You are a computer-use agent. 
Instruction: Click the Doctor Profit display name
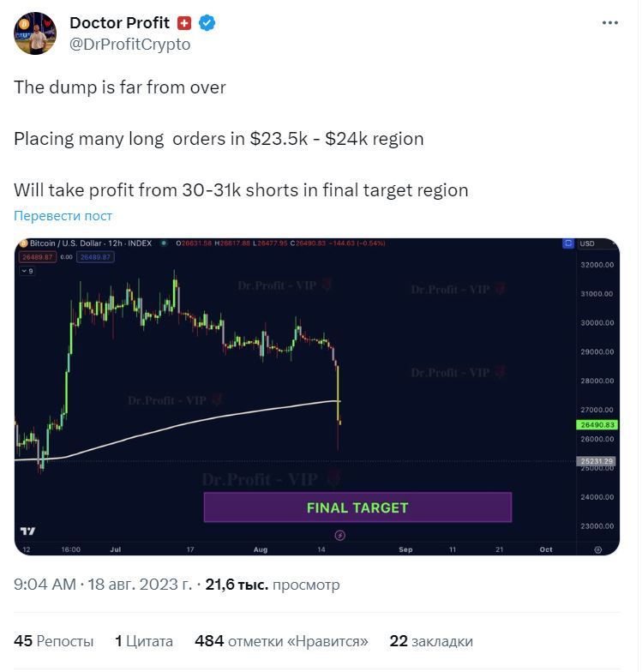[x=120, y=22]
